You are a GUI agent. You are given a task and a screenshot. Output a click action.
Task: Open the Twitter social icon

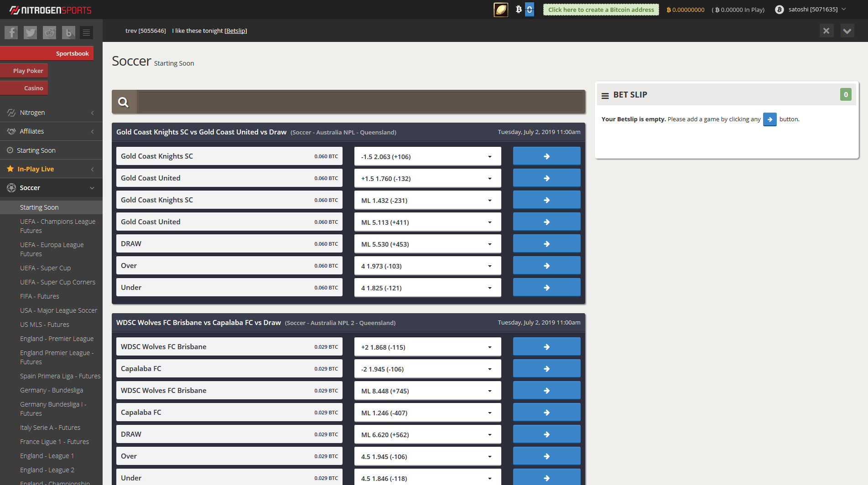tap(31, 32)
